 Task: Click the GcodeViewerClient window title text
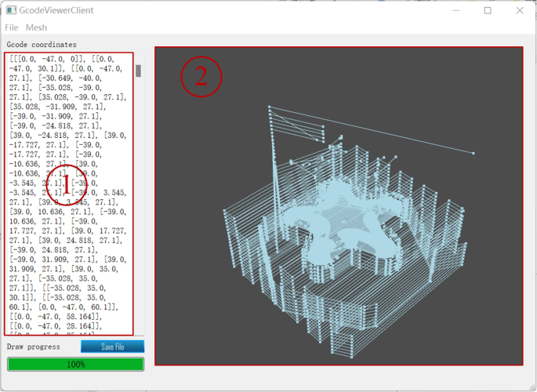64,10
